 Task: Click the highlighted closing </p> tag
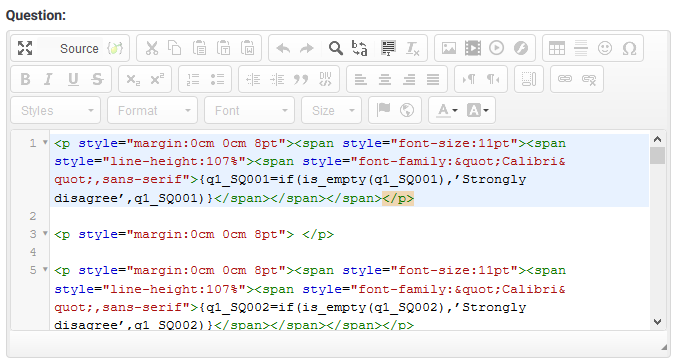point(398,199)
